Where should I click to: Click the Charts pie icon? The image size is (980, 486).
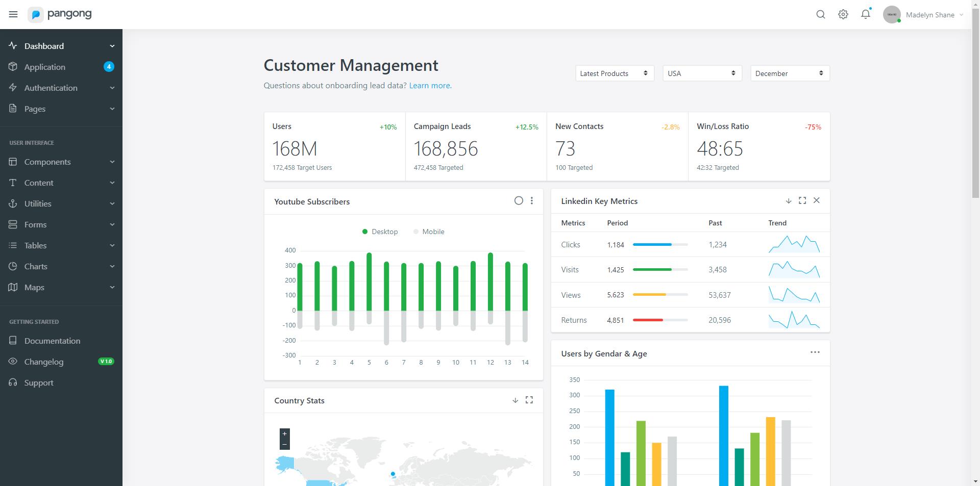pos(13,266)
